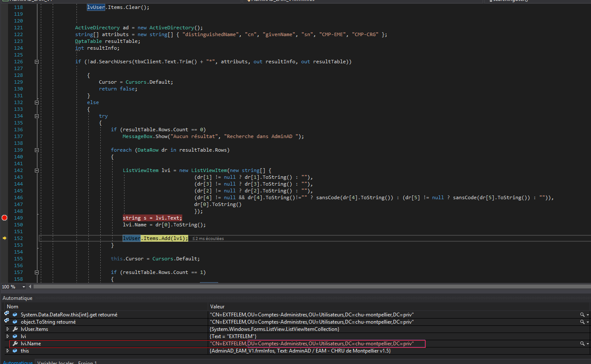The height and width of the screenshot is (364, 591).
Task: Expand the lvi variable node
Action: (8, 336)
